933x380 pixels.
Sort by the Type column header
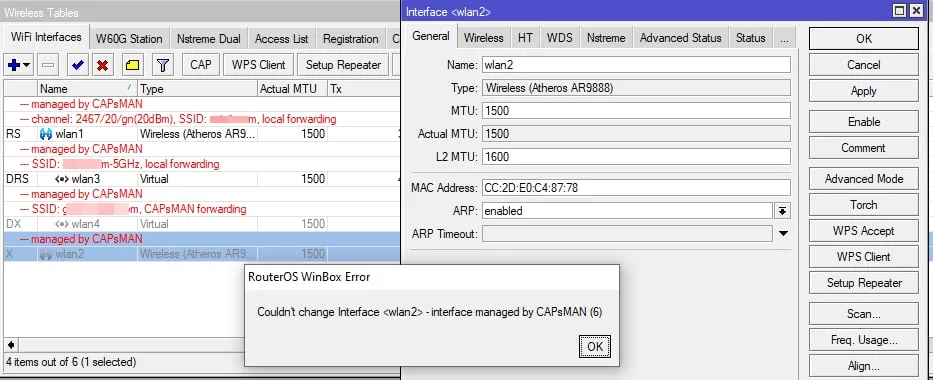pyautogui.click(x=198, y=89)
